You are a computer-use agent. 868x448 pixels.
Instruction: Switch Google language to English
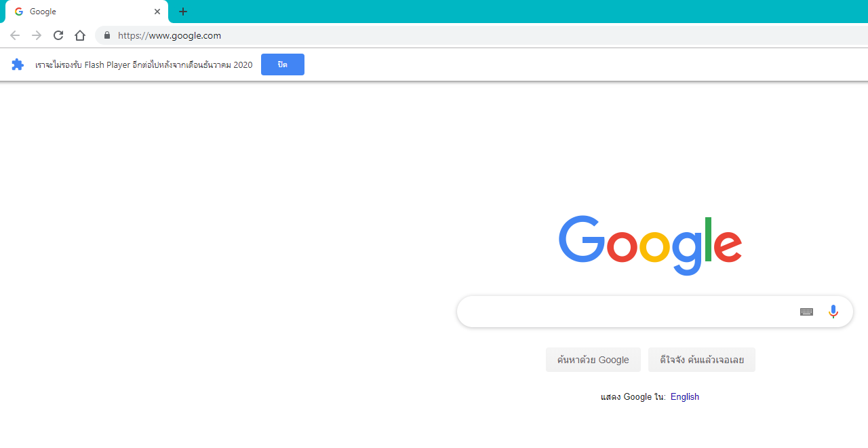[685, 397]
